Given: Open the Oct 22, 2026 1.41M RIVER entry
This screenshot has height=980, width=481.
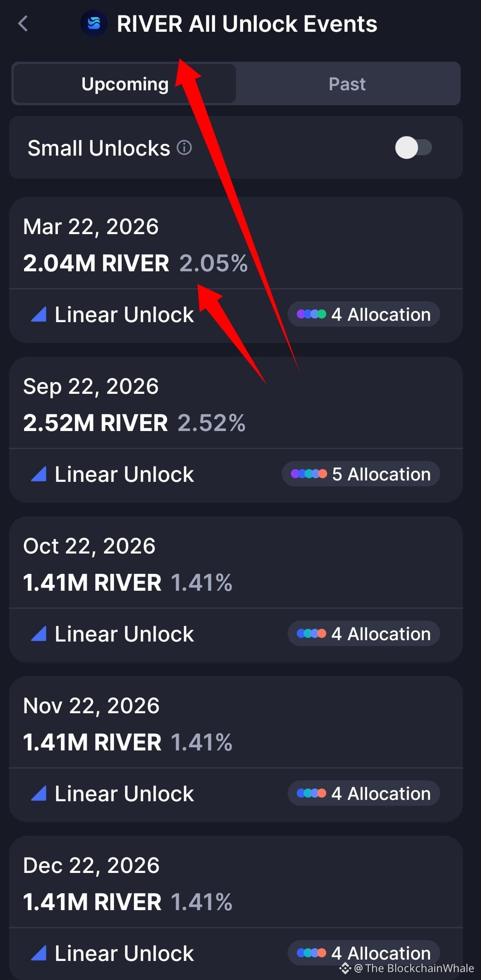Looking at the screenshot, I should point(236,589).
